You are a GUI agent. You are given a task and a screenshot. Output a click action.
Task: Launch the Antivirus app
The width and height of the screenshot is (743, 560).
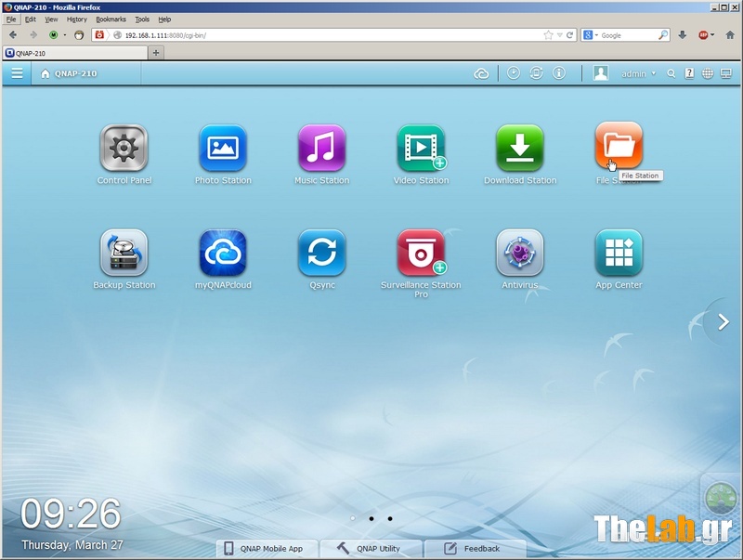(520, 253)
